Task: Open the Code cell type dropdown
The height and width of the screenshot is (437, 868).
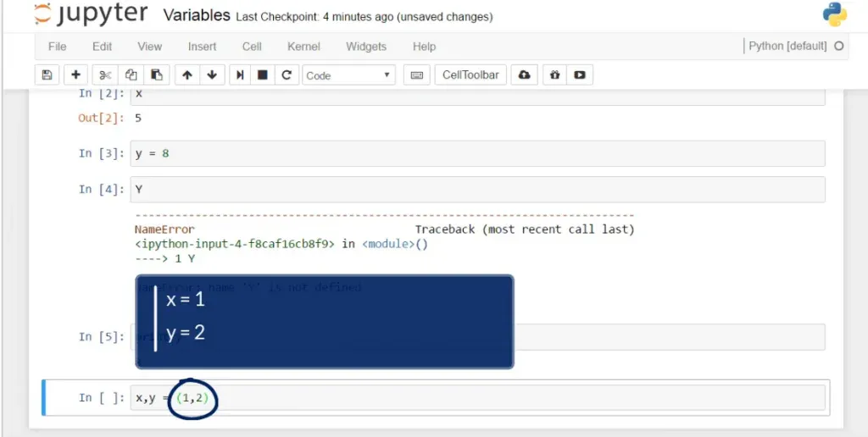Action: (x=349, y=75)
